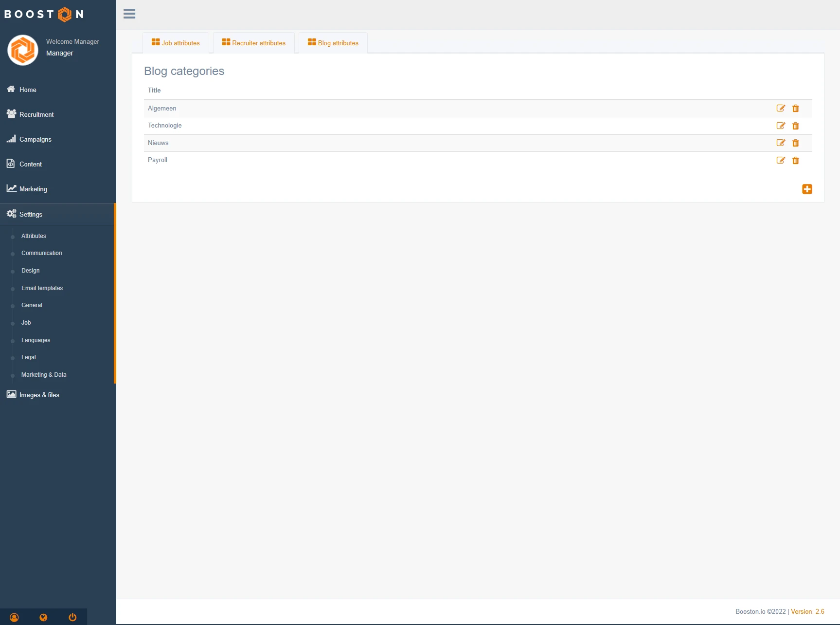Open Images & files section
840x625 pixels.
click(39, 395)
